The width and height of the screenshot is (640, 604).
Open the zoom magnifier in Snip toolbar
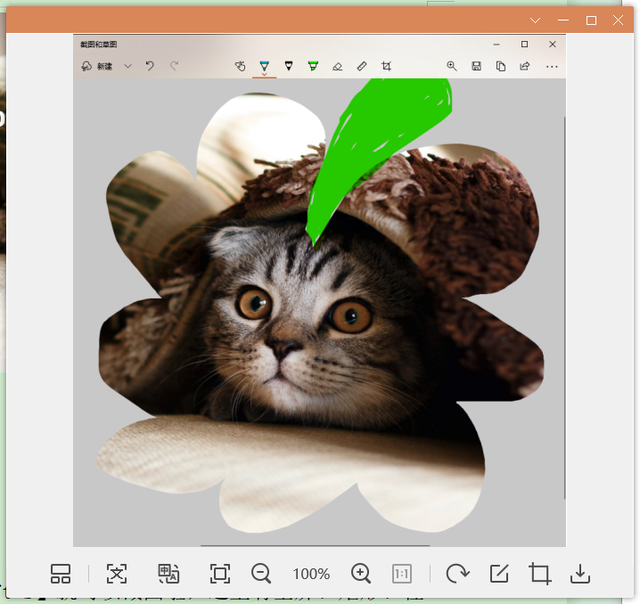point(451,66)
